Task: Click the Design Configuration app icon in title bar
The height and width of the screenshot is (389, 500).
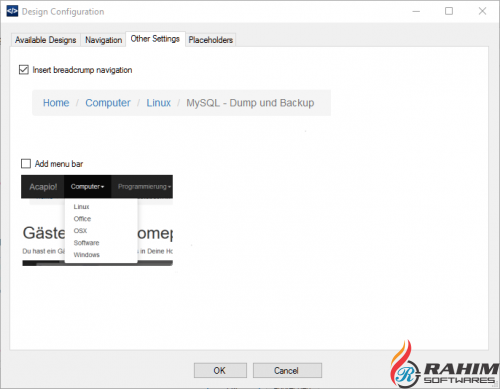Action: tap(12, 11)
